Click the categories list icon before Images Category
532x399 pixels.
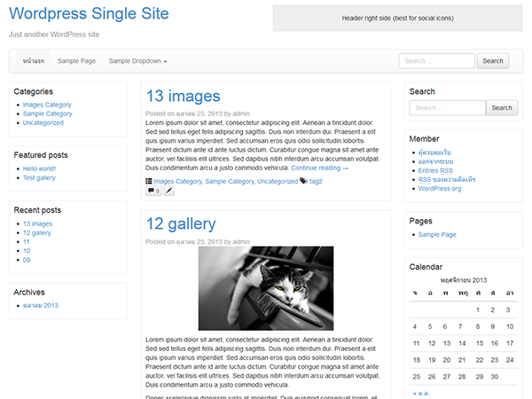click(149, 181)
